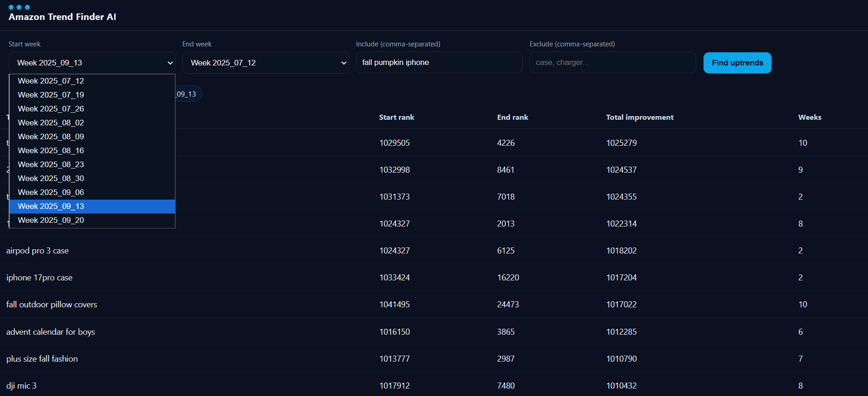The width and height of the screenshot is (868, 396).
Task: Select Week 2025_08_30 option
Action: coord(51,178)
